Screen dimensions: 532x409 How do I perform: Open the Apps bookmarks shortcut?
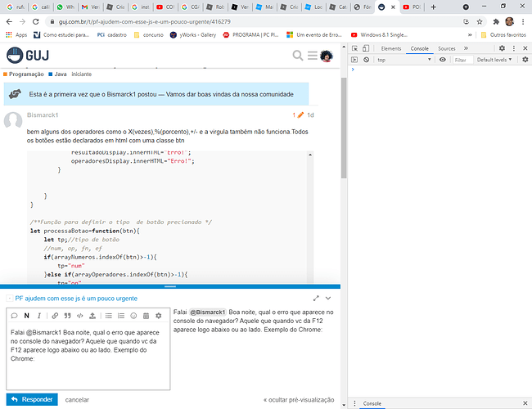pos(16,34)
